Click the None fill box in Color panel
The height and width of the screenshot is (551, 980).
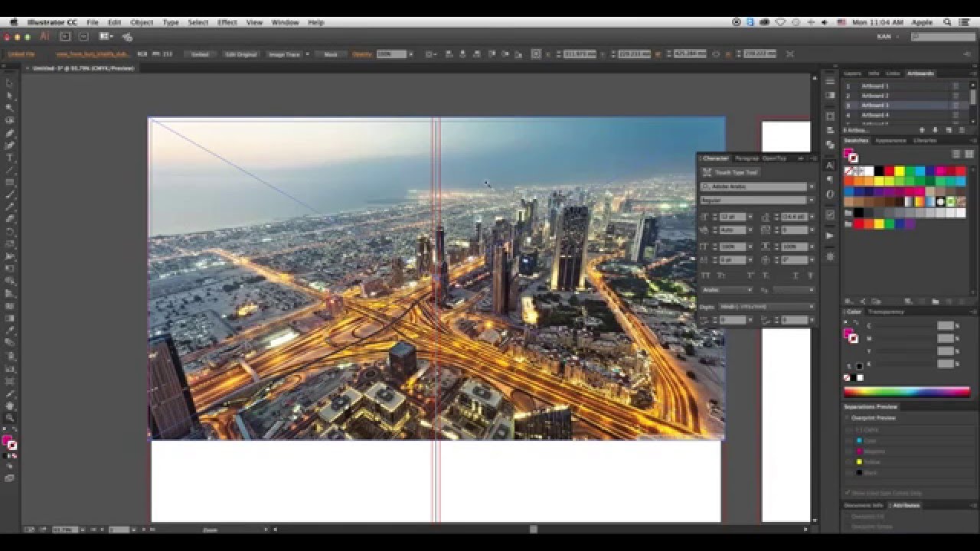848,378
